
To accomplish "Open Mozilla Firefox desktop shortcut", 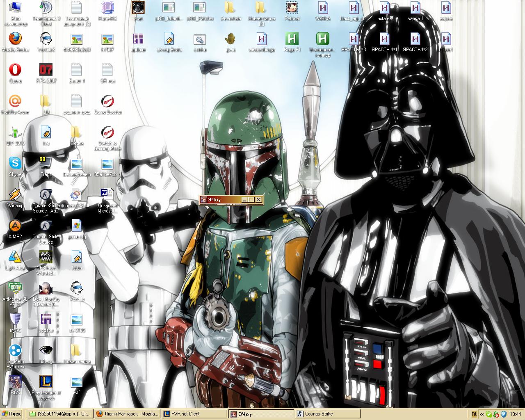I will click(15, 42).
